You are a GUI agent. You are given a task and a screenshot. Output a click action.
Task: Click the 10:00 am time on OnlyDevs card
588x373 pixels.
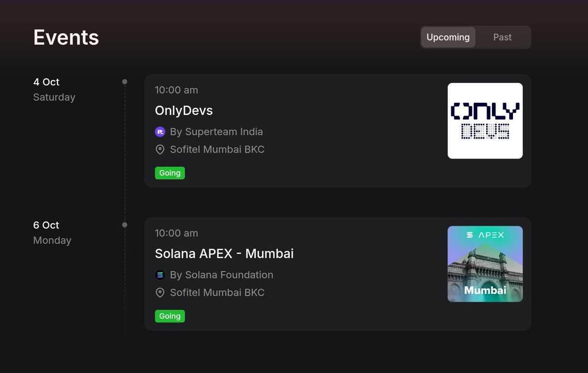coord(176,90)
